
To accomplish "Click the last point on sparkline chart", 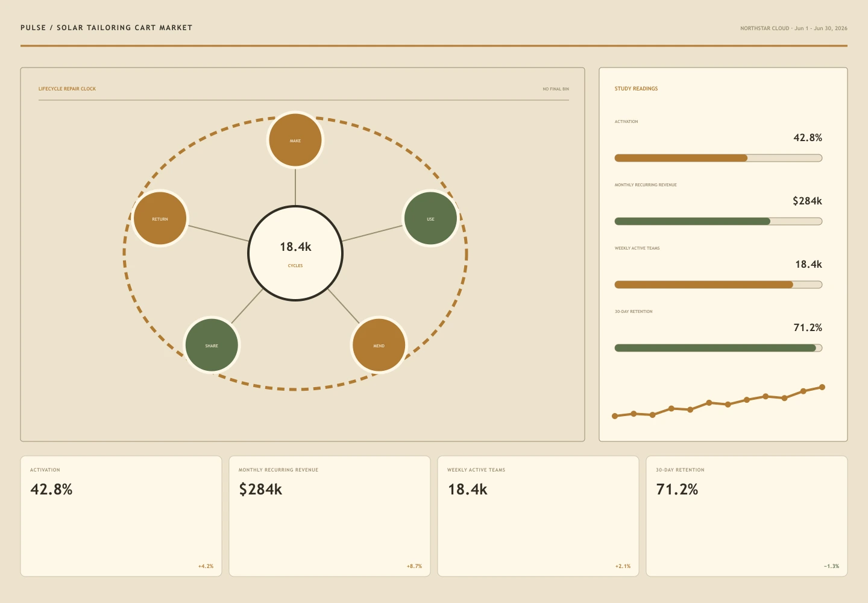I will click(822, 387).
